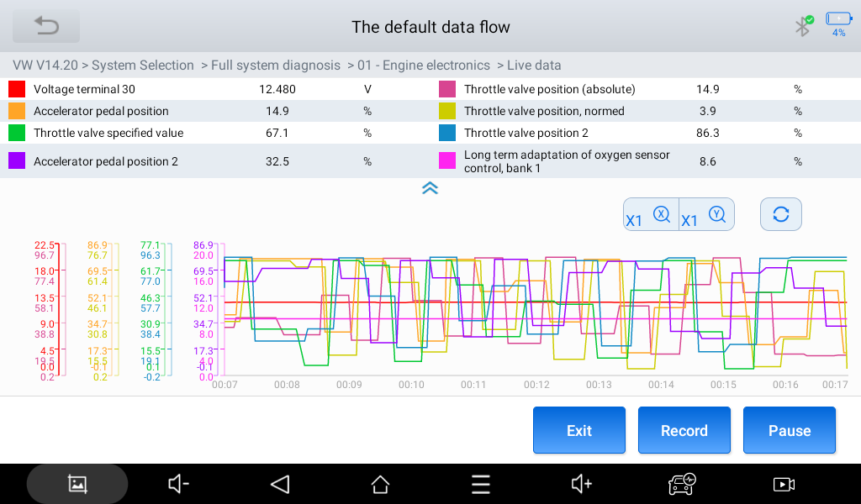Start screen recording from the navigation bar
The height and width of the screenshot is (504, 861).
pyautogui.click(x=783, y=484)
